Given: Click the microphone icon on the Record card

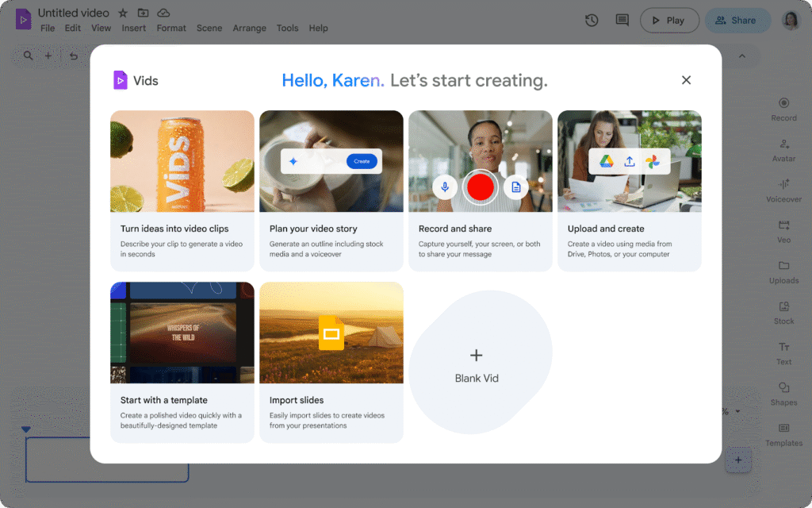Looking at the screenshot, I should pyautogui.click(x=445, y=187).
